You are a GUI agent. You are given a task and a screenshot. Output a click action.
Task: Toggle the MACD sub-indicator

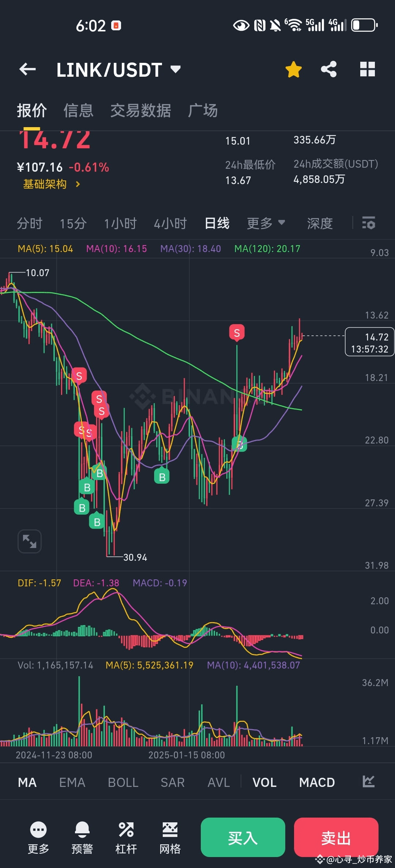[317, 783]
